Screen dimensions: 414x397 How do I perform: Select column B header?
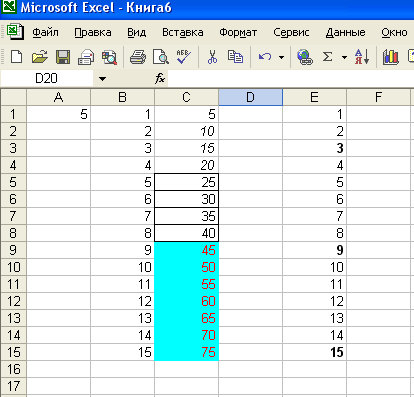[x=122, y=97]
